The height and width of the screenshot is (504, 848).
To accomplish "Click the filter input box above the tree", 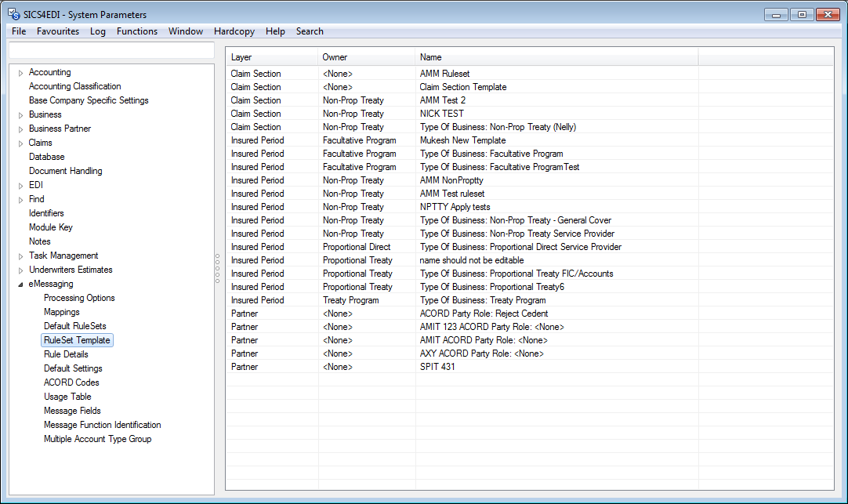I will [110, 50].
